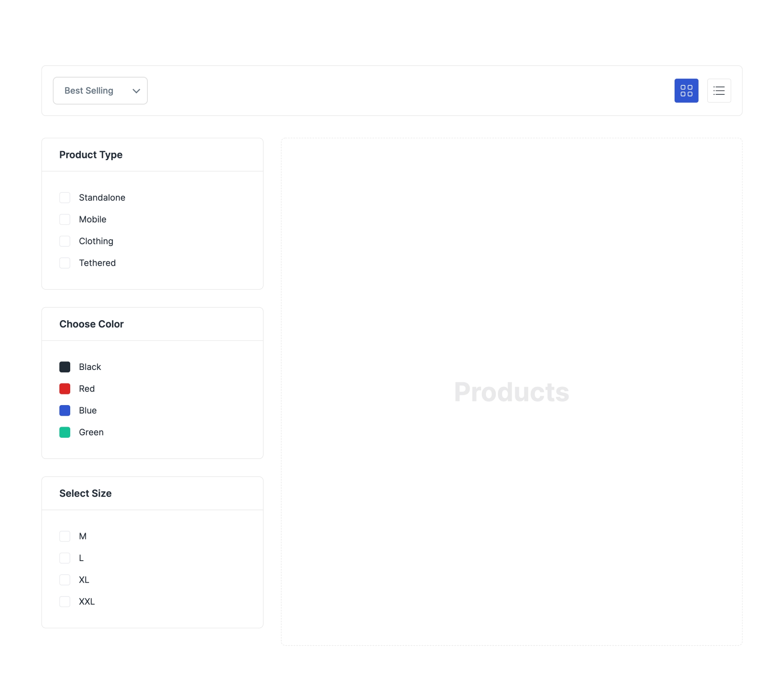This screenshot has width=784, height=695.
Task: Check the Clothing product type
Action: (x=65, y=241)
